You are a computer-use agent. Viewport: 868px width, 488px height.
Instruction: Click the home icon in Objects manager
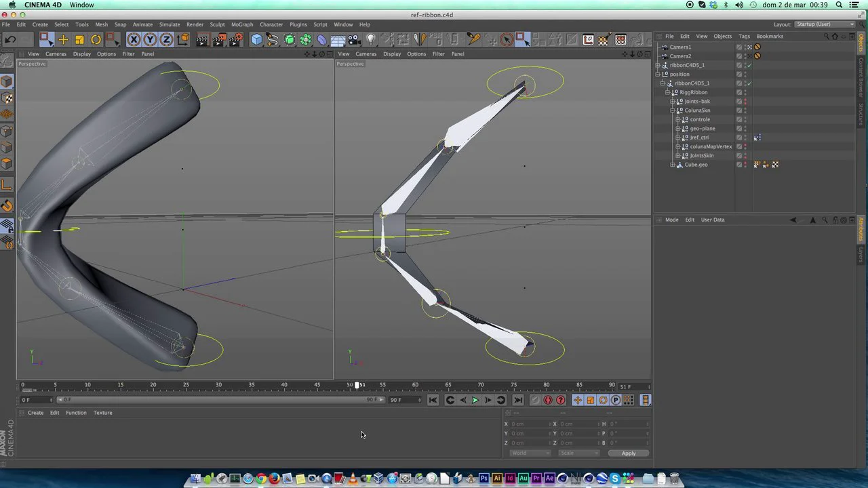835,36
